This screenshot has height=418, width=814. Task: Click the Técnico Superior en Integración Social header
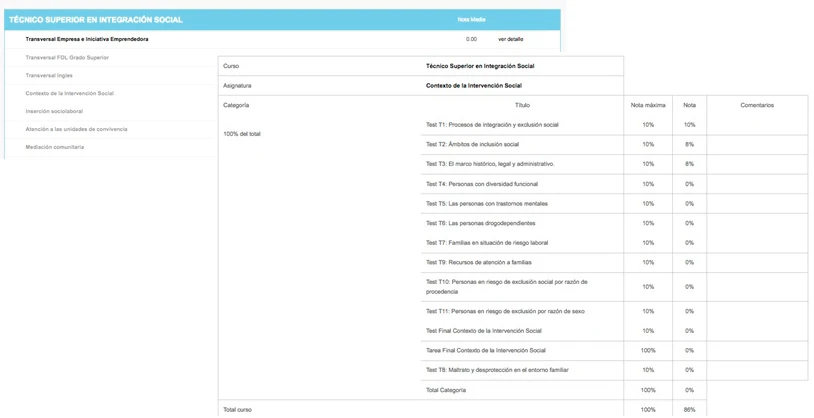click(x=96, y=20)
